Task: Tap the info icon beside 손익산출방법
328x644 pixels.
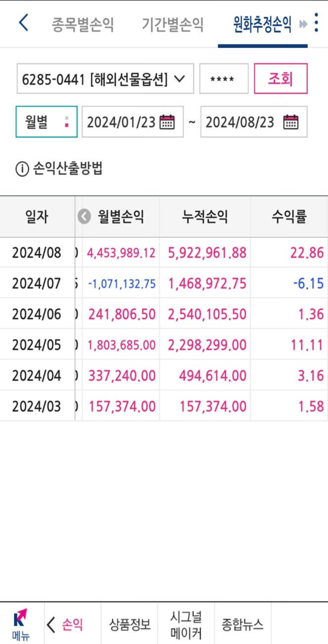Action: [x=22, y=169]
